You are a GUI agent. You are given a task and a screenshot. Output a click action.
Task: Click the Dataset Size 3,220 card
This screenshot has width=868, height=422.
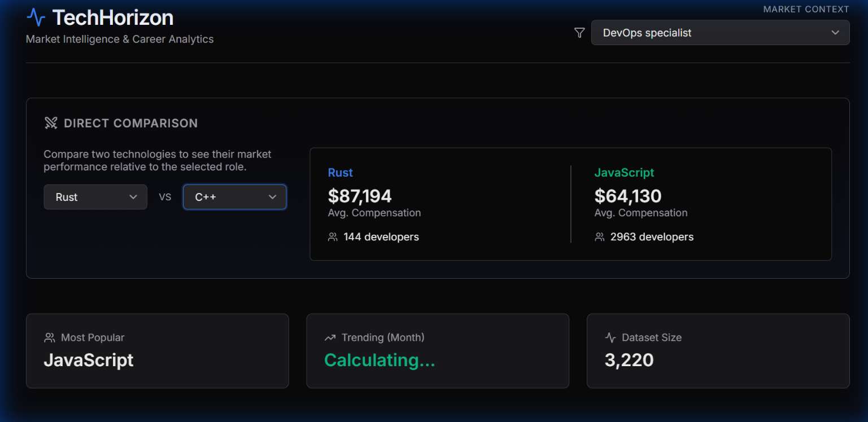point(718,351)
